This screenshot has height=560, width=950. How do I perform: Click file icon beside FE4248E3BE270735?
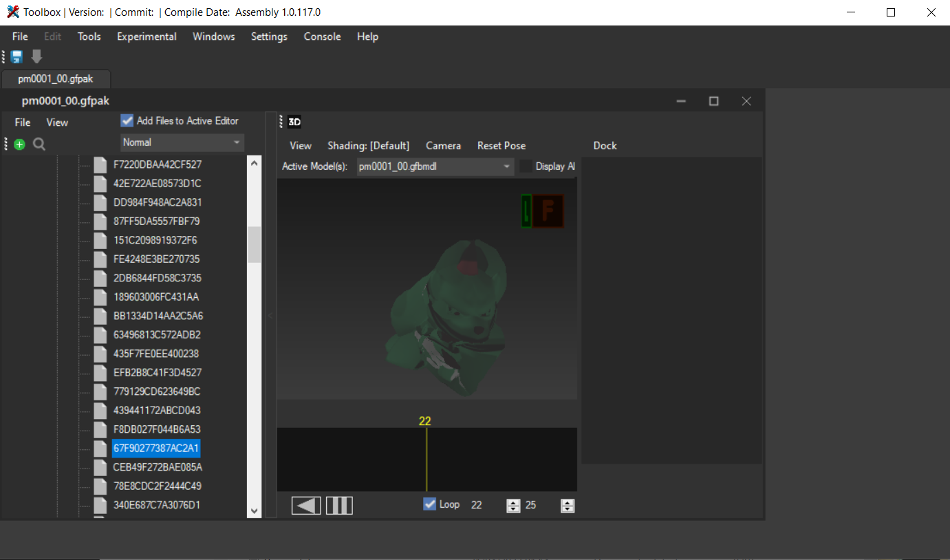coord(100,259)
